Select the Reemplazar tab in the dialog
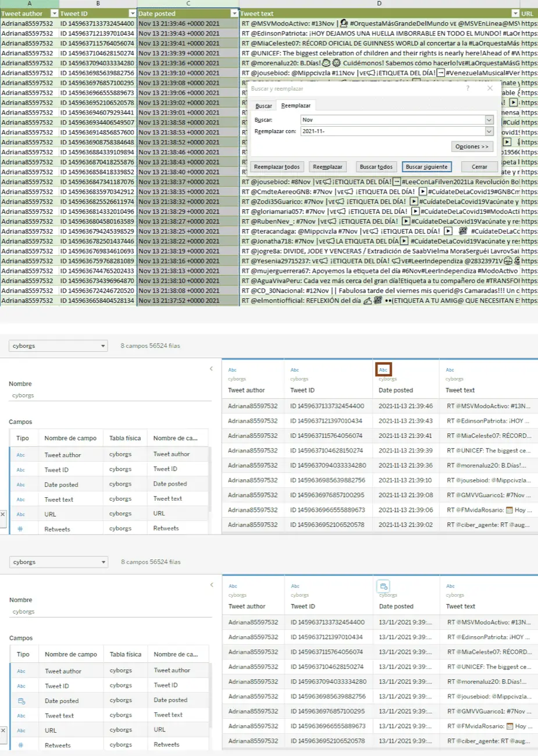538x756 pixels. pos(295,106)
